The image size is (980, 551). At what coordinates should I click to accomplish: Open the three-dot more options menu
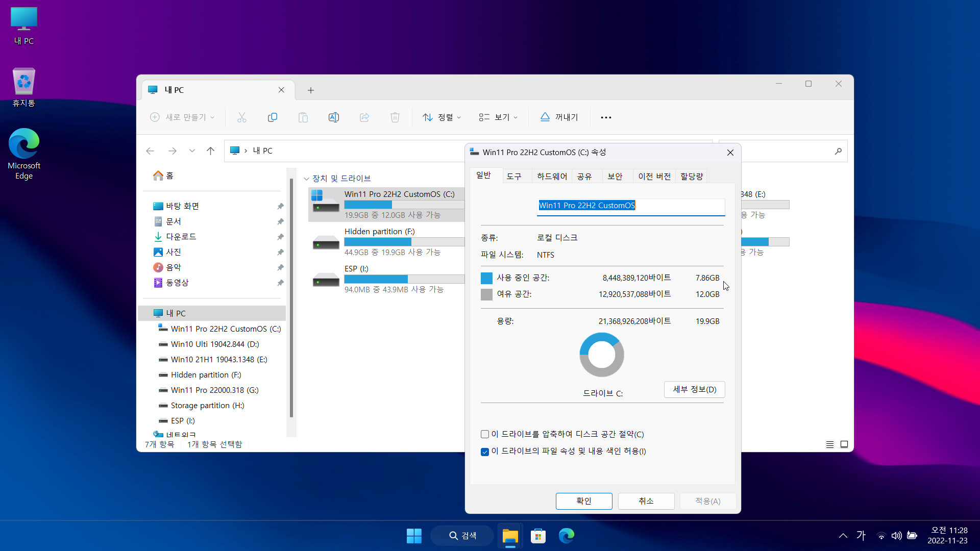tap(606, 117)
